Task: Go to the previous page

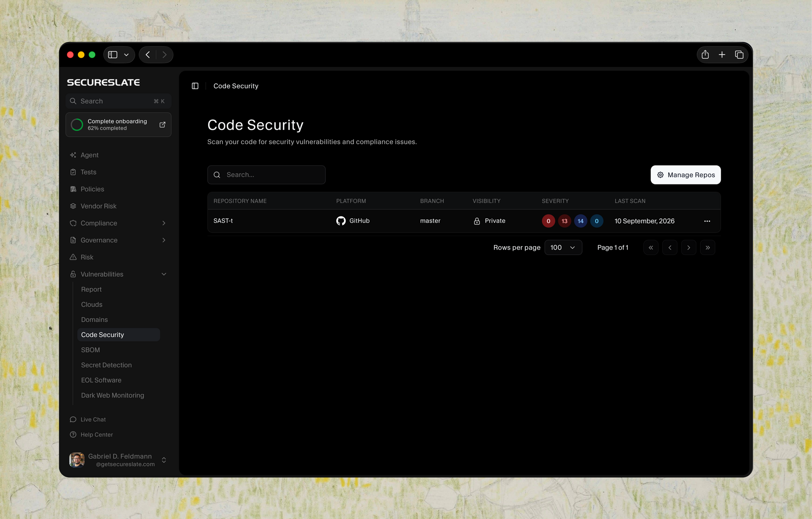Action: (x=670, y=247)
